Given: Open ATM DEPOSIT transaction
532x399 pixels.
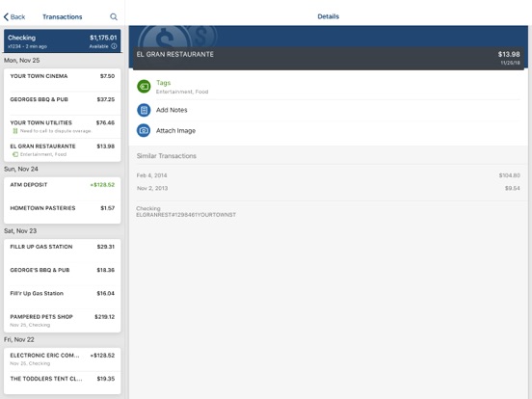Looking at the screenshot, I should [62, 189].
